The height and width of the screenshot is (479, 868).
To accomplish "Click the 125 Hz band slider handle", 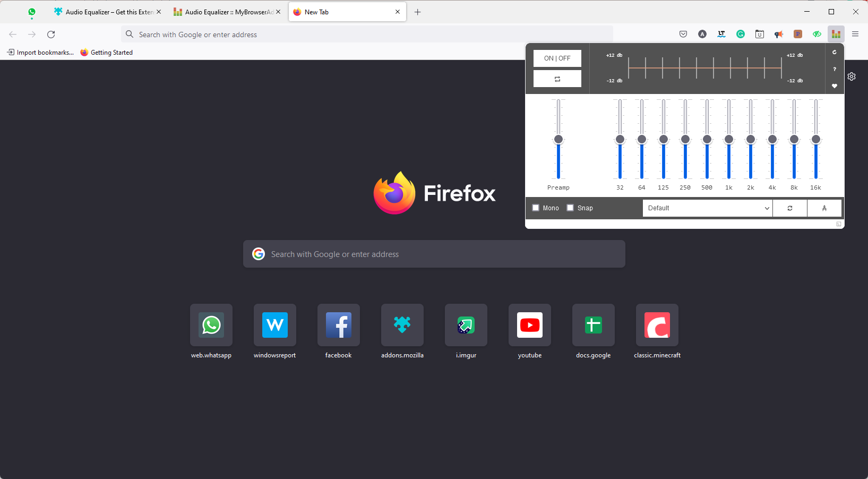I will tap(664, 139).
